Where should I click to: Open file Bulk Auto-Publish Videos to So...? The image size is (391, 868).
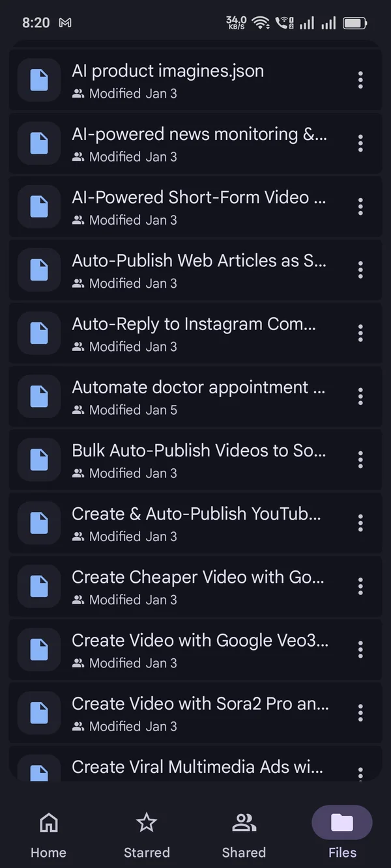pos(195,459)
